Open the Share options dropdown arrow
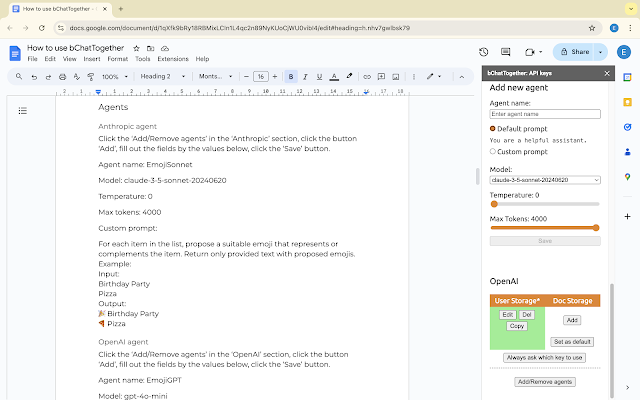Viewport: 640px width, 400px height. click(600, 52)
